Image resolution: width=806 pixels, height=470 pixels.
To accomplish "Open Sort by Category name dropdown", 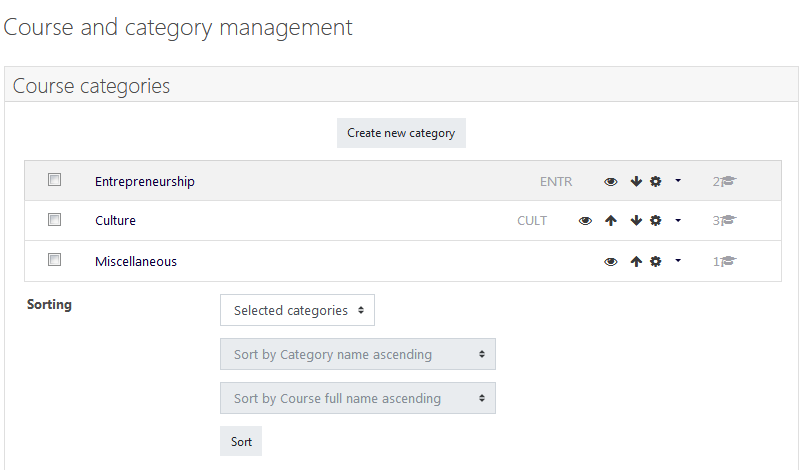I will pyautogui.click(x=358, y=354).
